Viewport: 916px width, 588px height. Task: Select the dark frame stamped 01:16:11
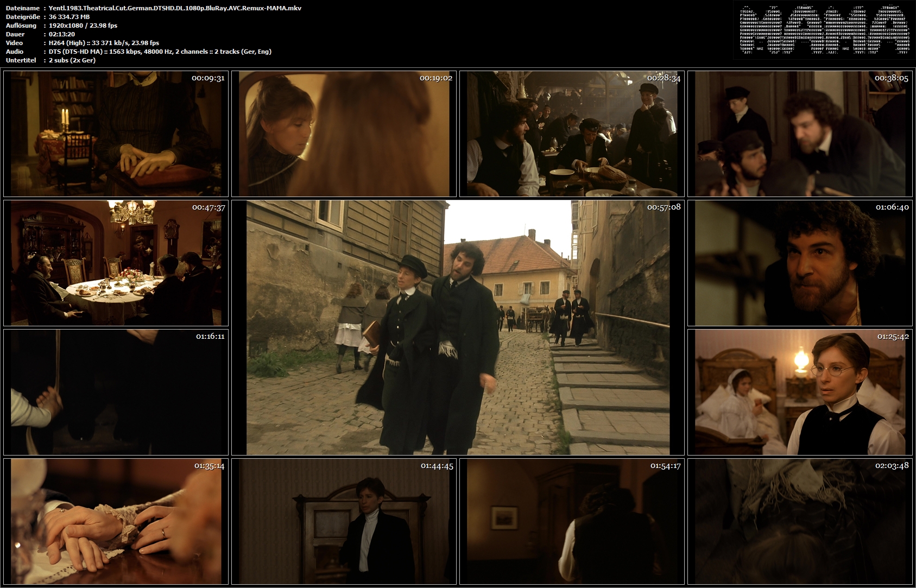tap(116, 392)
